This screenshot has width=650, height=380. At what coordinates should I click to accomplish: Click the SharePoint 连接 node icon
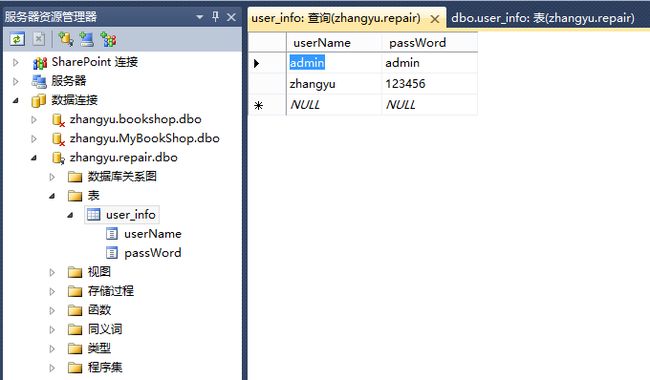pyautogui.click(x=40, y=63)
